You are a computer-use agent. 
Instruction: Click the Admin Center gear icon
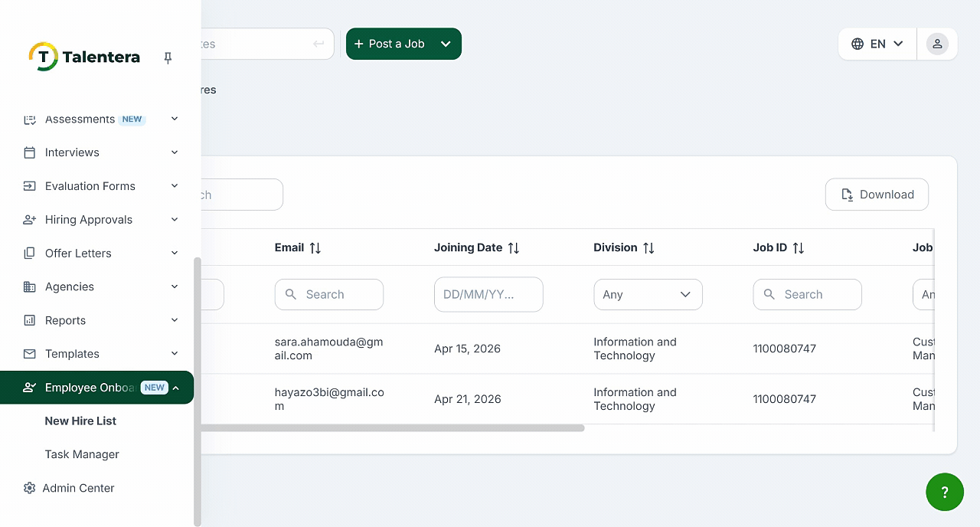pyautogui.click(x=29, y=488)
